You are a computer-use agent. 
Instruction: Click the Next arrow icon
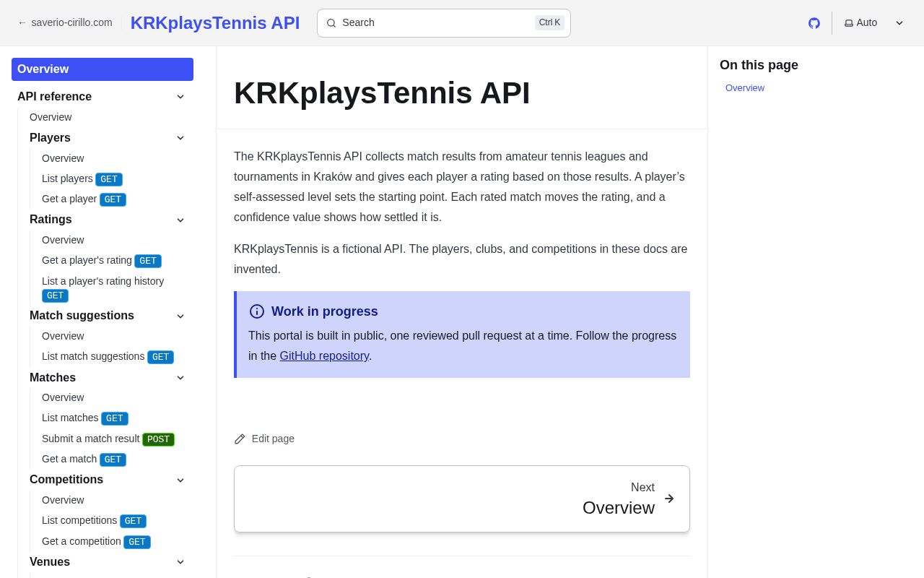click(669, 499)
